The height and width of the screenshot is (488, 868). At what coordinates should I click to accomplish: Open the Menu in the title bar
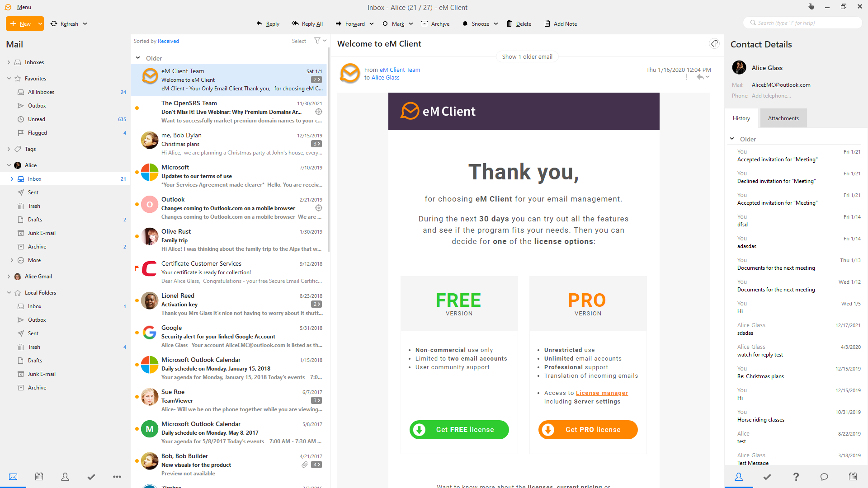[24, 7]
